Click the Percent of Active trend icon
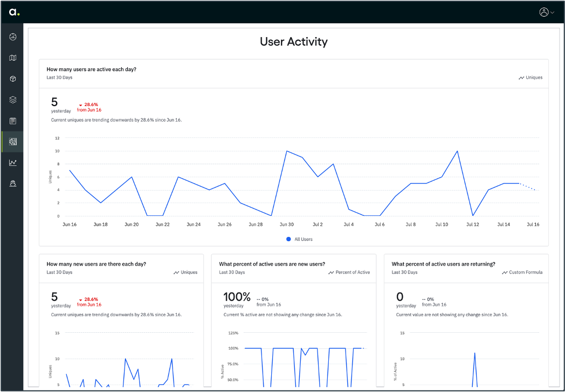Image resolution: width=565 pixels, height=392 pixels. (331, 272)
